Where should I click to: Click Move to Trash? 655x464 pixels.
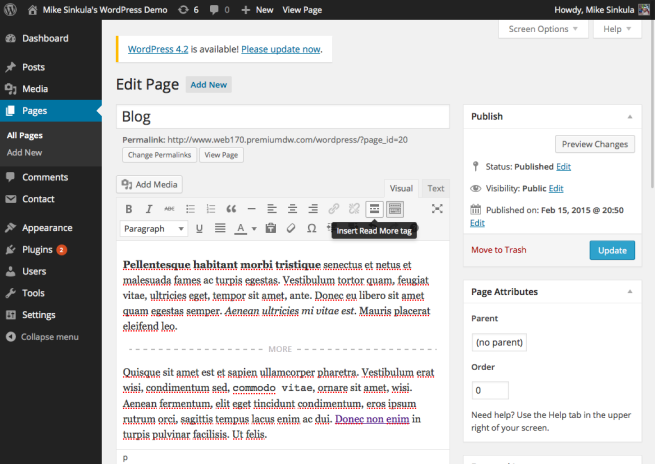click(498, 250)
